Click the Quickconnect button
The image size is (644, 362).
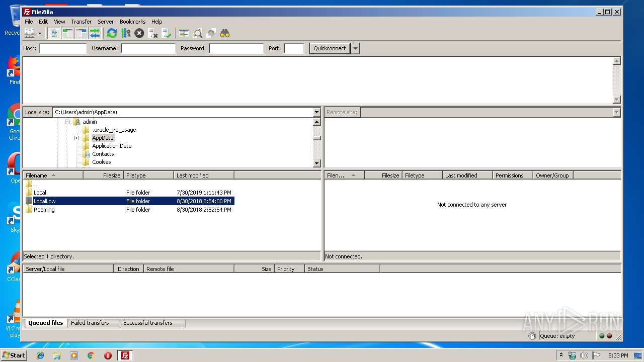pos(330,48)
